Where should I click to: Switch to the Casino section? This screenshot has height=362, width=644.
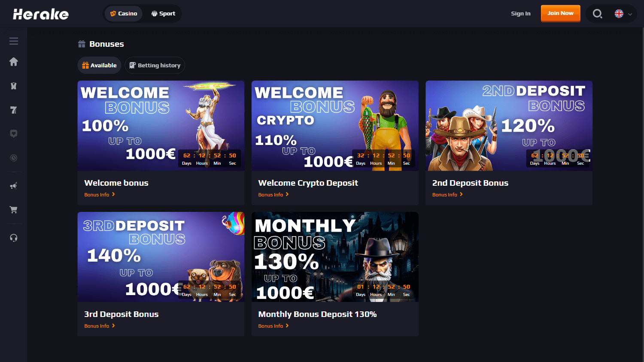pos(124,14)
